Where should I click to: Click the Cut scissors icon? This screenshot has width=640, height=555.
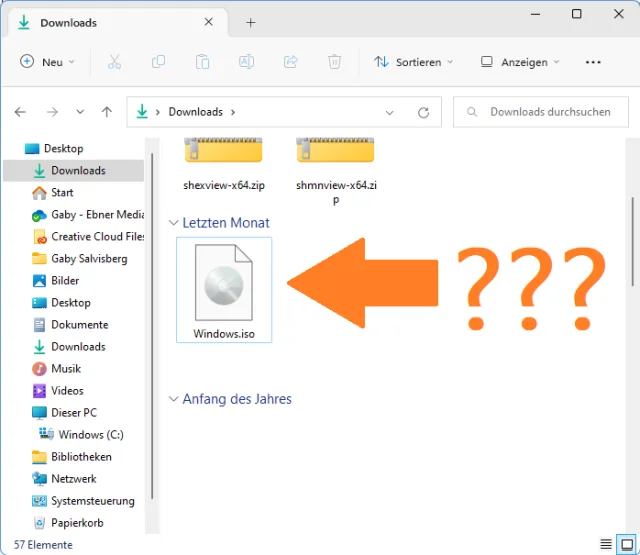tap(114, 62)
